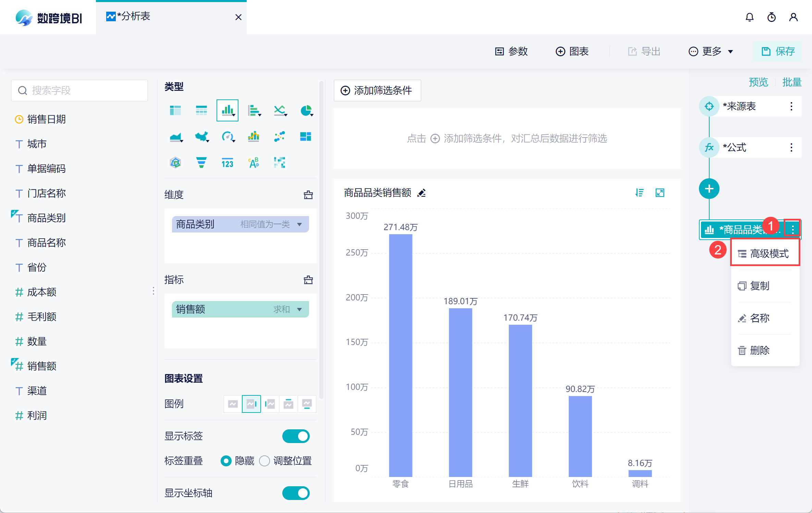The height and width of the screenshot is (513, 812).
Task: Click the sort icon above chart
Action: [639, 193]
